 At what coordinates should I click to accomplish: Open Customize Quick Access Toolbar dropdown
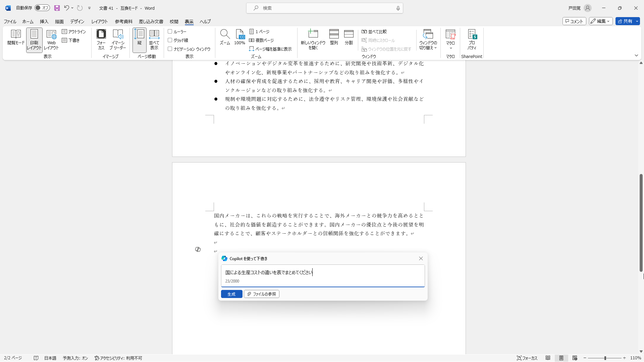click(x=90, y=8)
